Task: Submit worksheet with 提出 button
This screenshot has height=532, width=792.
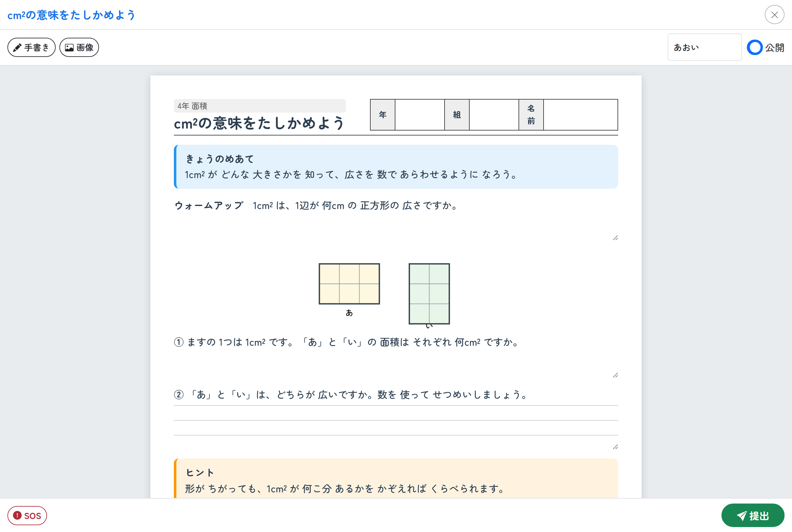Action: point(752,515)
